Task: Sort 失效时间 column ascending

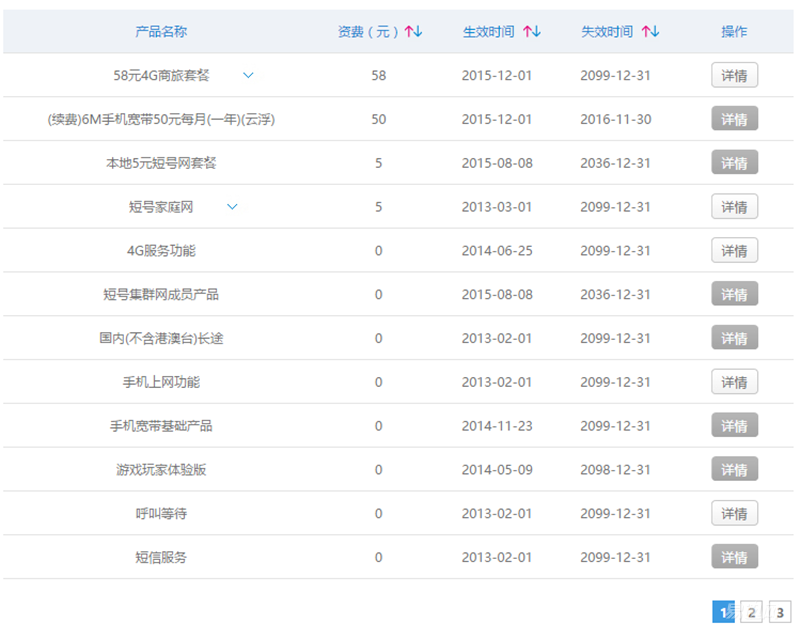Action: [x=646, y=31]
